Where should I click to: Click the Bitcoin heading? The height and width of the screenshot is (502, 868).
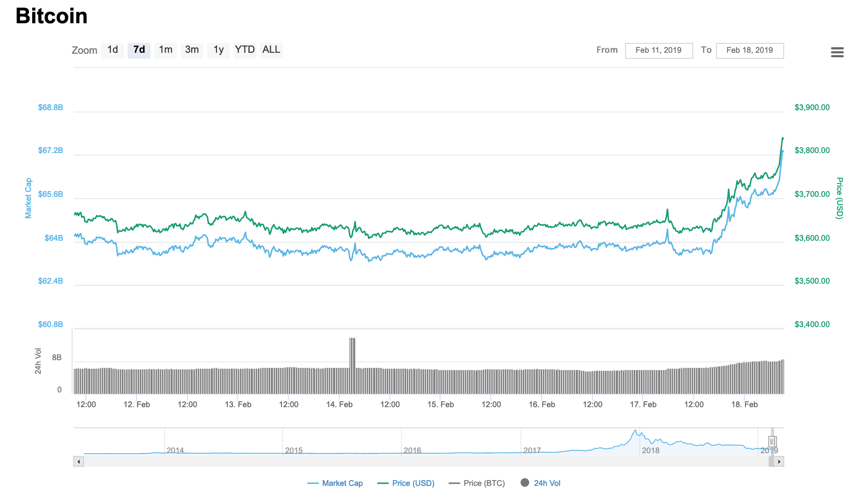[51, 16]
